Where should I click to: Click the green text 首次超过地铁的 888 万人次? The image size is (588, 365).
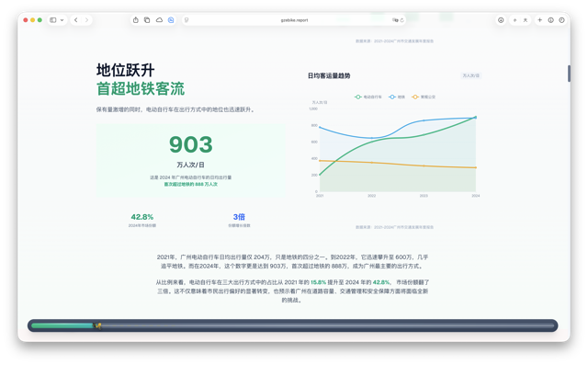(x=190, y=184)
